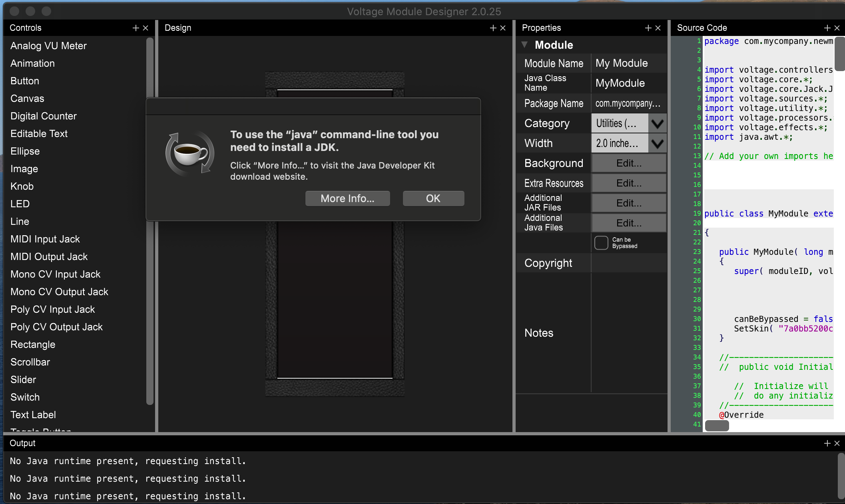845x504 pixels.
Task: Select Switch in Controls list
Action: (x=25, y=397)
